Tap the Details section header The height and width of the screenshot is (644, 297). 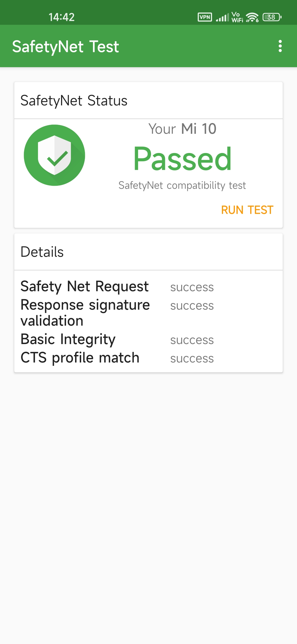tap(42, 252)
